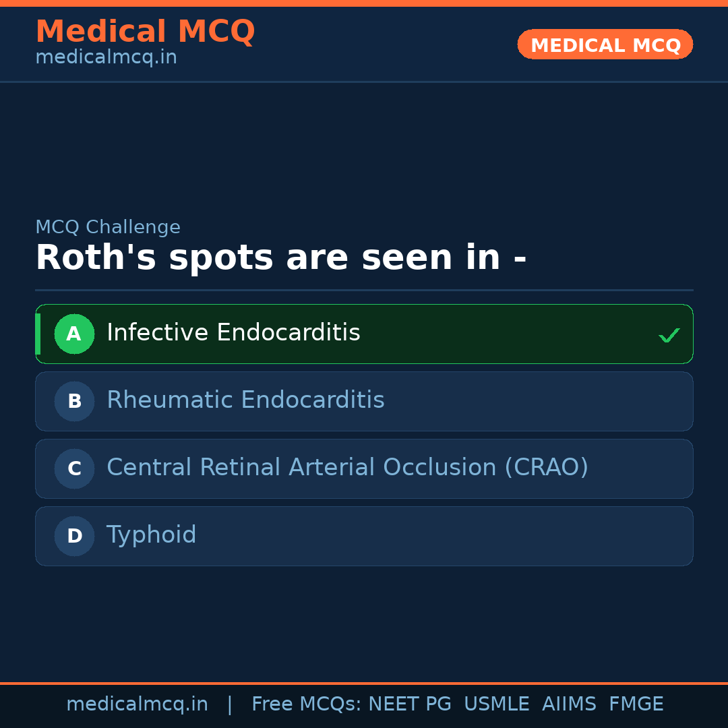This screenshot has width=728, height=728.
Task: Click the green A option circle
Action: 74,334
